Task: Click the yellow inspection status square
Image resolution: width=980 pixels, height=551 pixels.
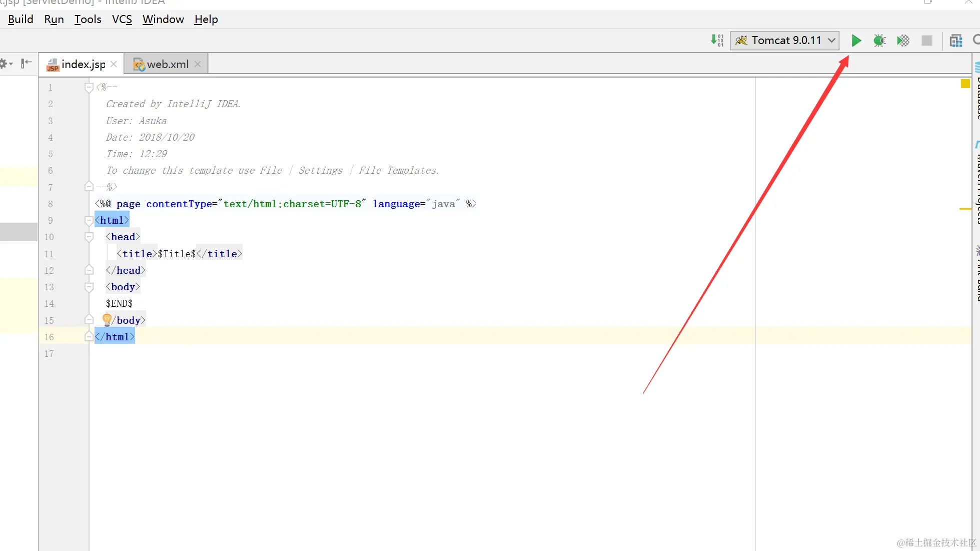Action: (965, 84)
